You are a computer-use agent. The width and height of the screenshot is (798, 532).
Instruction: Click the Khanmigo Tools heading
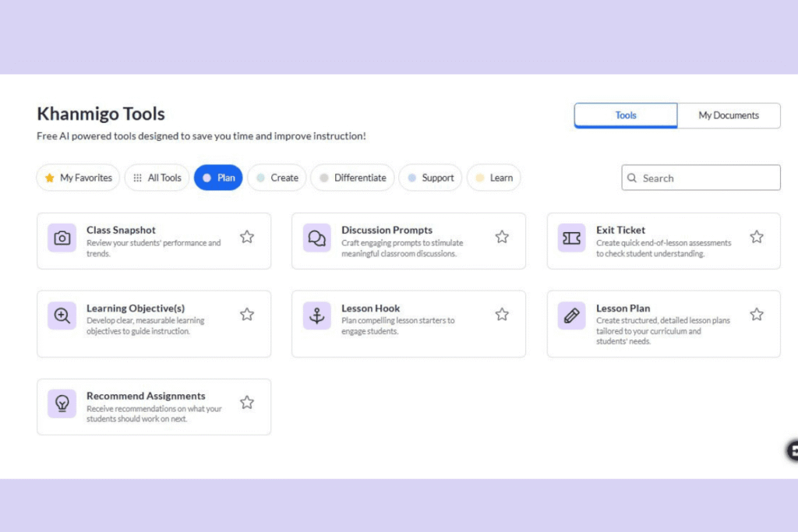tap(101, 114)
